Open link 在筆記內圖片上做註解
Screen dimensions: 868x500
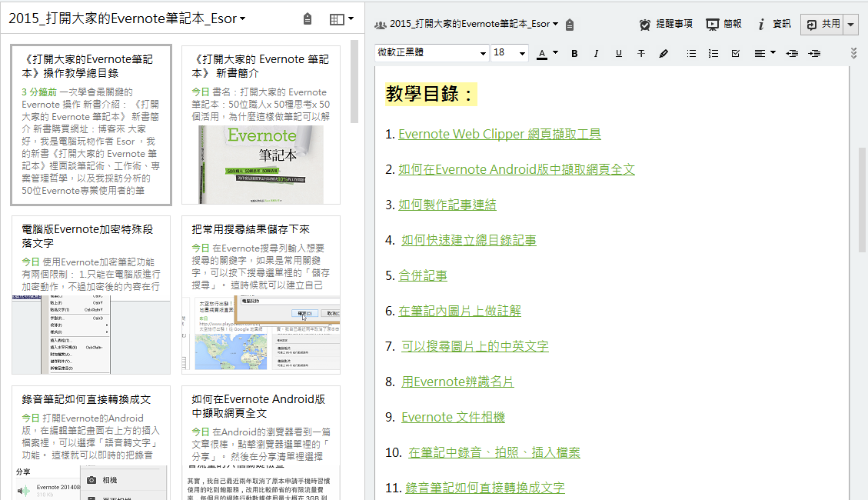460,312
